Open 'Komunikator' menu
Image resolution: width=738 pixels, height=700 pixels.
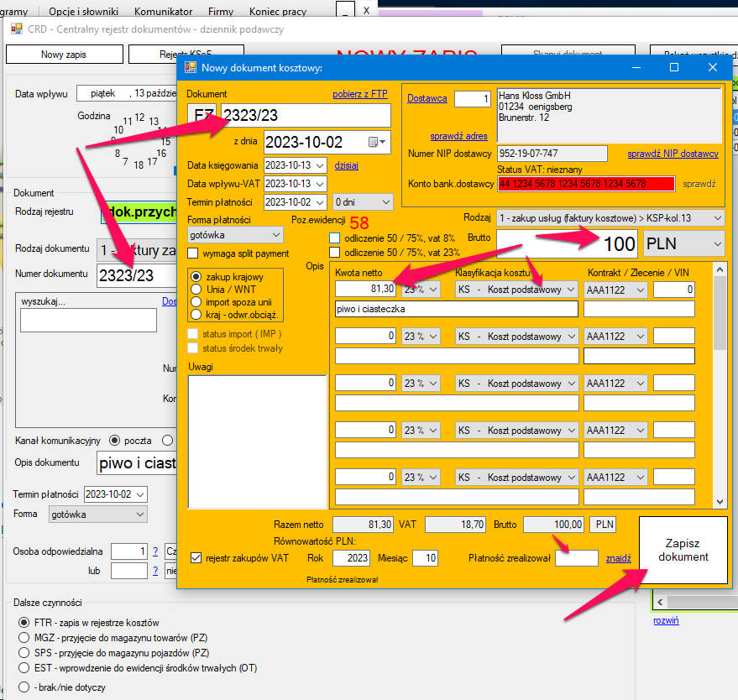(164, 11)
